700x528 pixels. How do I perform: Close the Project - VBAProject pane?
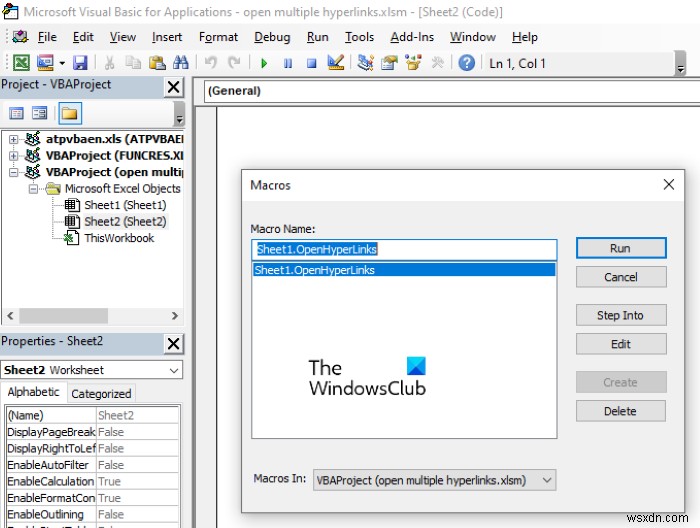click(174, 87)
